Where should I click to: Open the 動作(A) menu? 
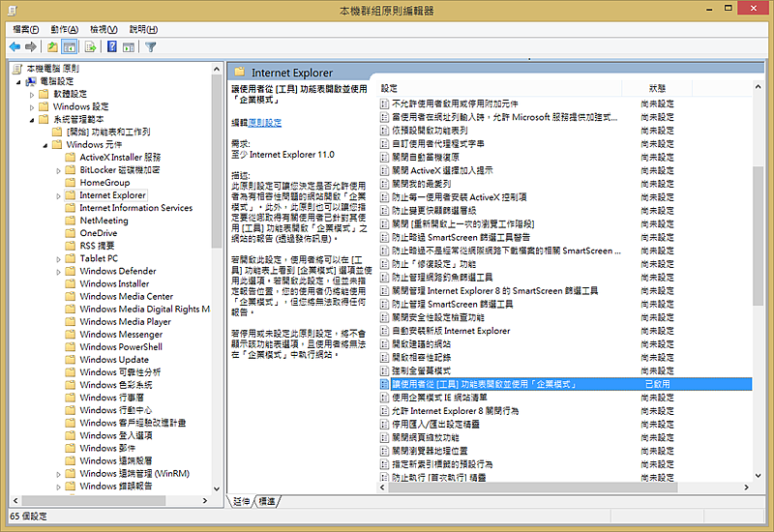click(65, 30)
